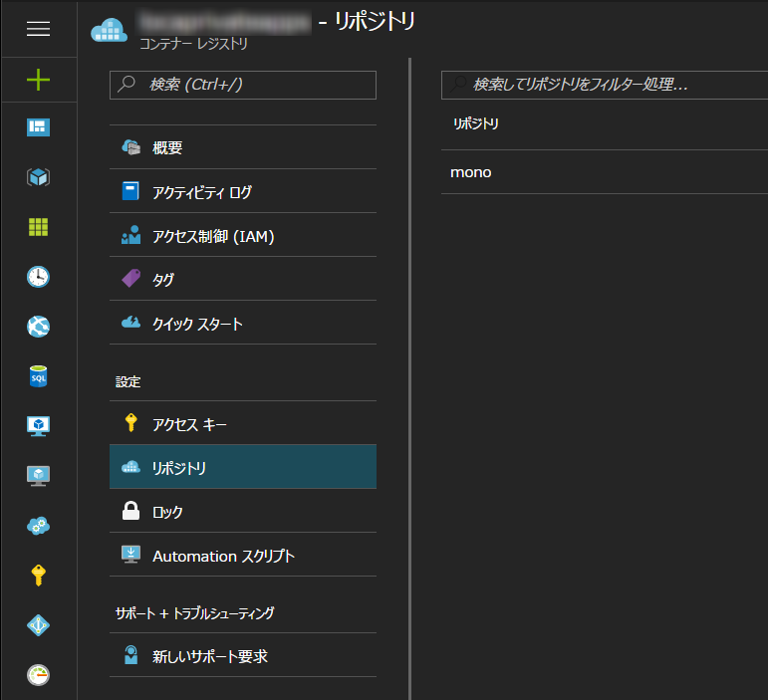Select the mono repository row

coord(605,172)
